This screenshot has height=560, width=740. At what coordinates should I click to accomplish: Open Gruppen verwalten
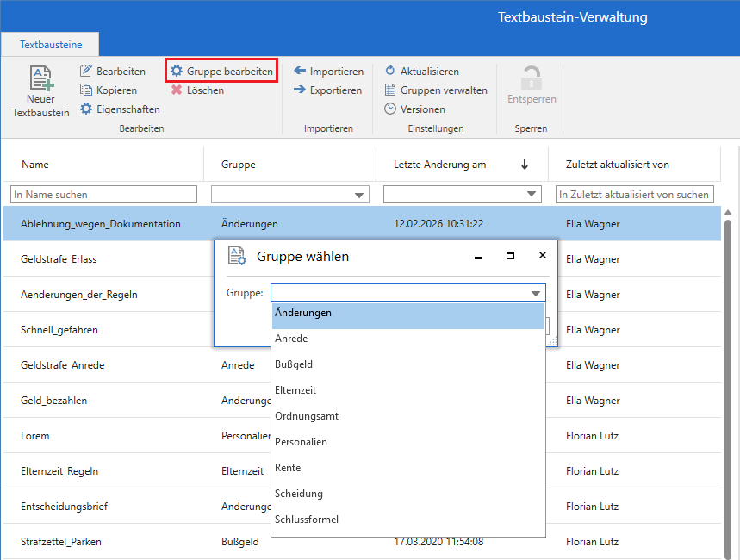tap(436, 90)
